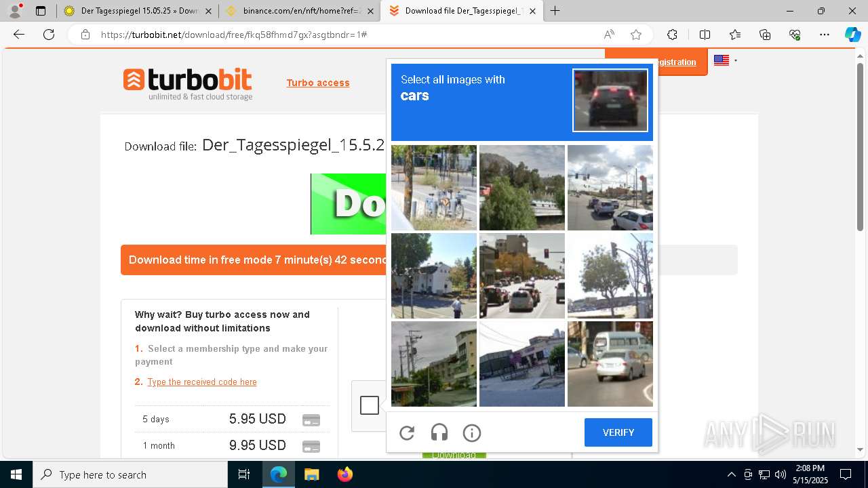Screen dimensions: 868x488
Task: Open a new browser tab
Action: [x=555, y=11]
